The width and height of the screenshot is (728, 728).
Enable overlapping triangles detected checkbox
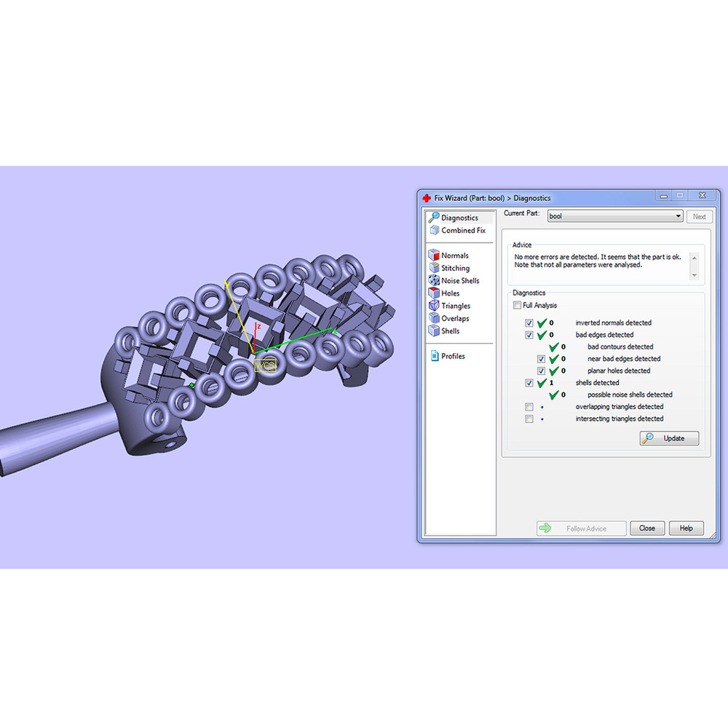click(529, 407)
